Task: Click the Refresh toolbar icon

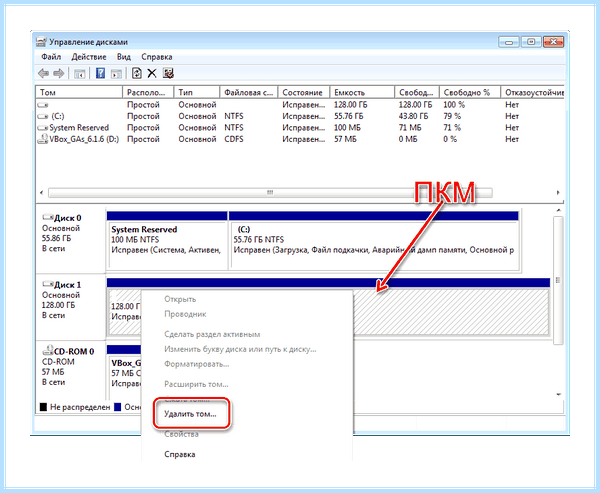Action: pyautogui.click(x=137, y=73)
